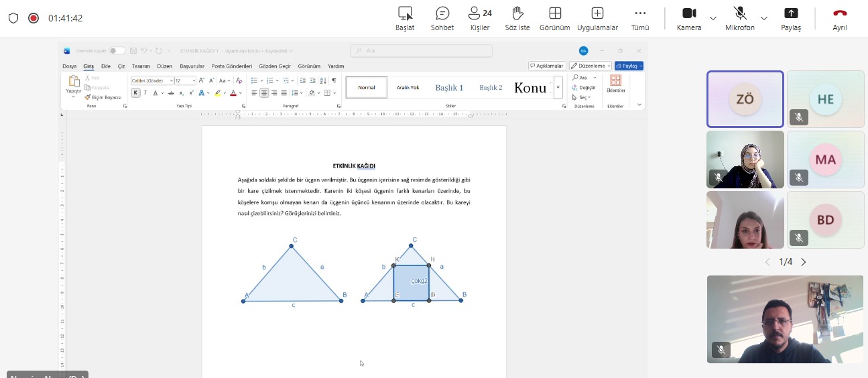Expand camera options dropdown arrow
The image size is (868, 378).
point(713,18)
